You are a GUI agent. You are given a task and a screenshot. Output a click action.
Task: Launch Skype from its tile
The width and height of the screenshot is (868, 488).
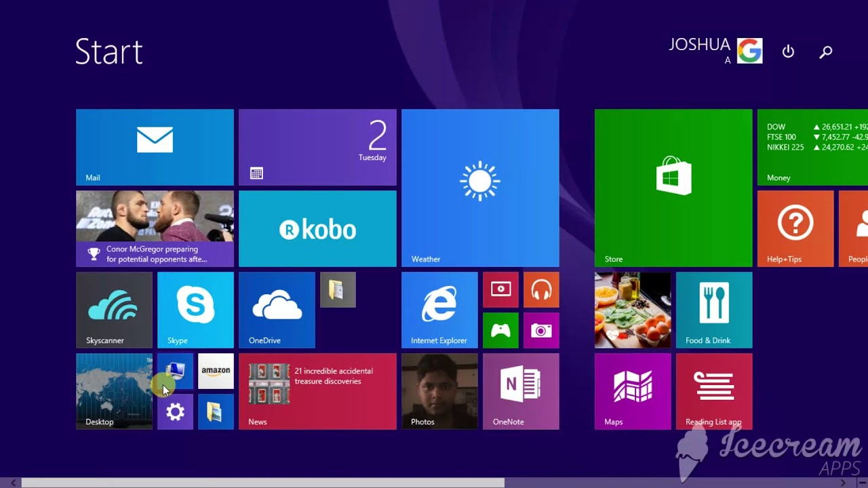click(x=195, y=310)
